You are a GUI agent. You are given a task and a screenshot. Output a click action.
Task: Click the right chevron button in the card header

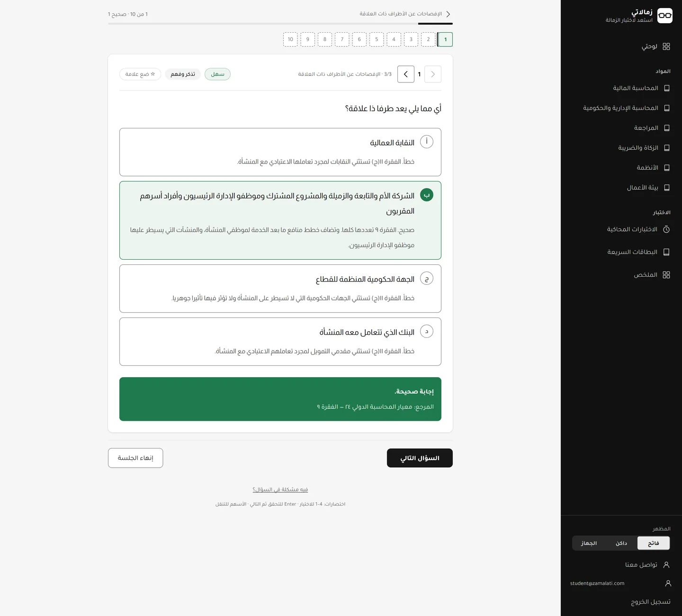433,74
